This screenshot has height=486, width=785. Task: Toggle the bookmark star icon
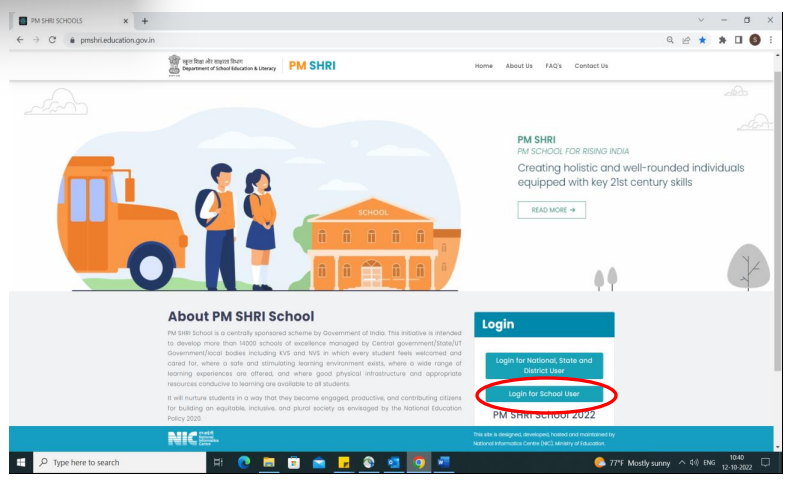point(702,40)
